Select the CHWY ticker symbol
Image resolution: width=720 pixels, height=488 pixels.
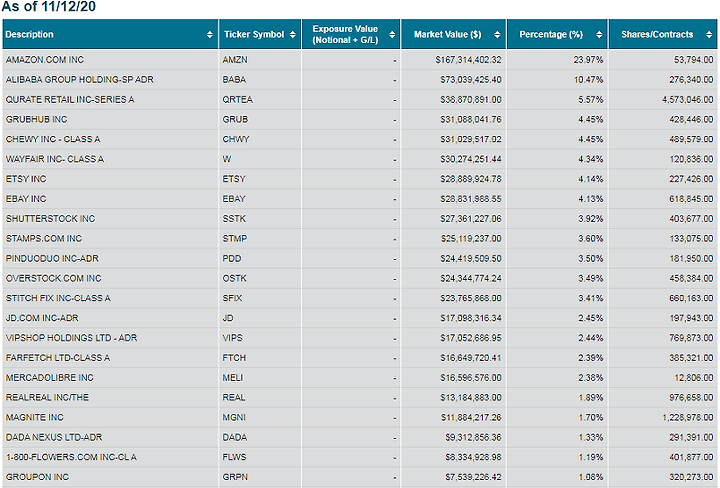(236, 139)
